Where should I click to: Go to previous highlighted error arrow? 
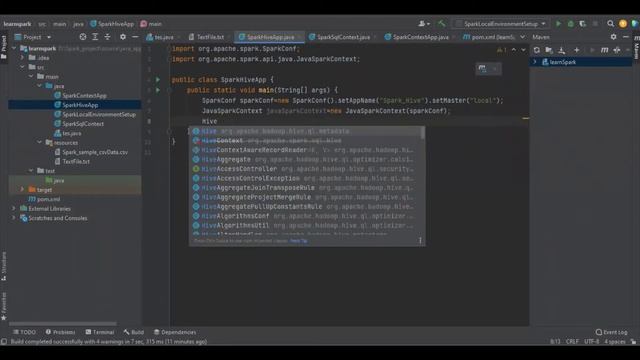(514, 50)
